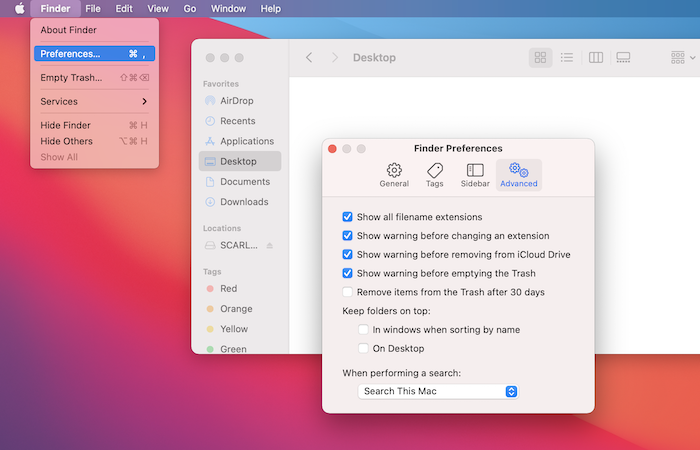Open the Finder menu in menu bar
The height and width of the screenshot is (450, 700).
coord(55,8)
